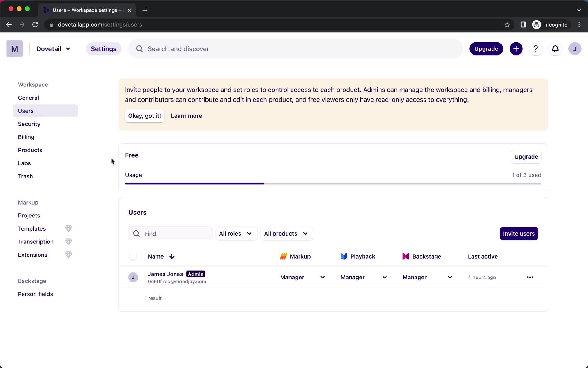
Task: Open the help question mark icon
Action: [x=536, y=49]
